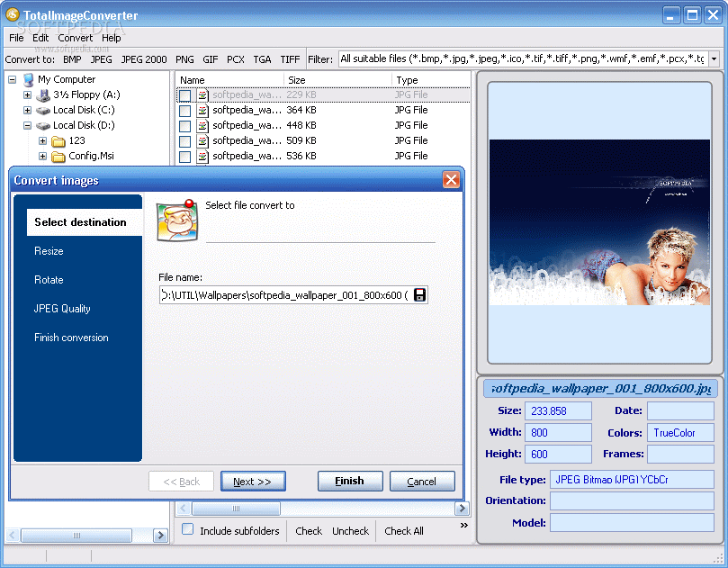Expand the Local Disk (C:) node
This screenshot has height=568, width=728.
[27, 111]
